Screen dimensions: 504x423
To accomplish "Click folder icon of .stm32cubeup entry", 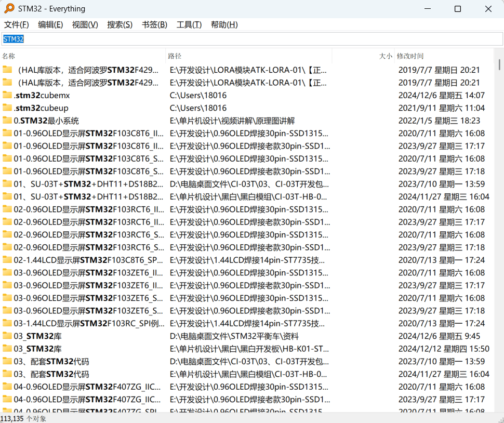I will (7, 108).
